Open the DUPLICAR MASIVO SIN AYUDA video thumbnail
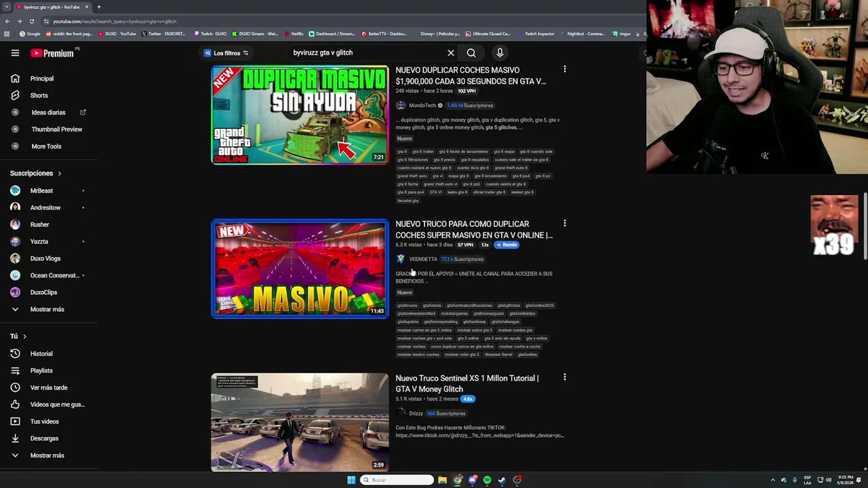Screen dimensions: 868x488 tap(300, 115)
